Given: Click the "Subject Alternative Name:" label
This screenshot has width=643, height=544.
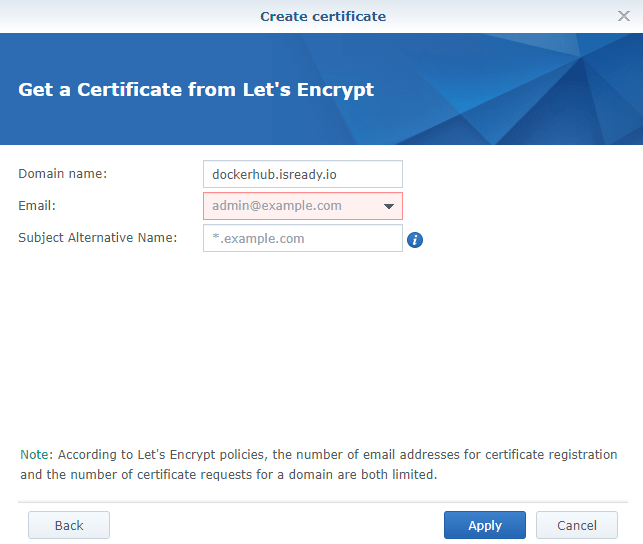Looking at the screenshot, I should click(x=97, y=237).
